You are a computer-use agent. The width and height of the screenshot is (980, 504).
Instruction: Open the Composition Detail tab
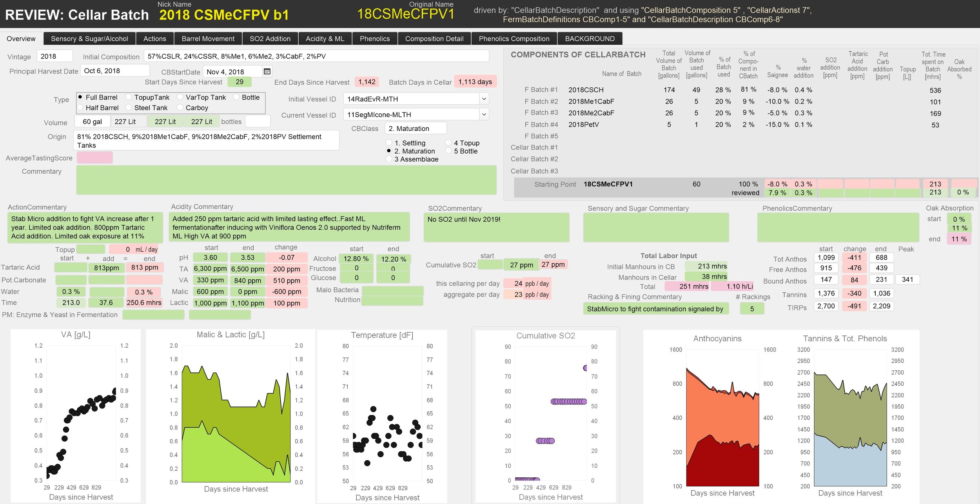pos(434,38)
